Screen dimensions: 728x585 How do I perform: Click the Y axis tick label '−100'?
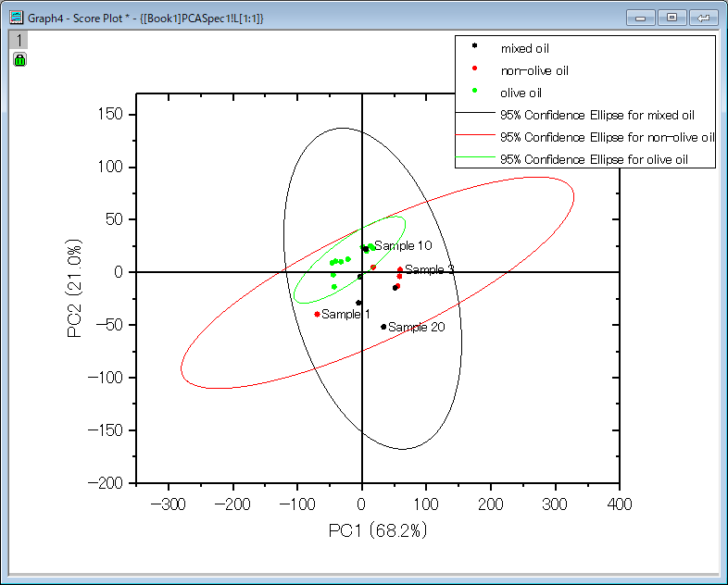106,377
